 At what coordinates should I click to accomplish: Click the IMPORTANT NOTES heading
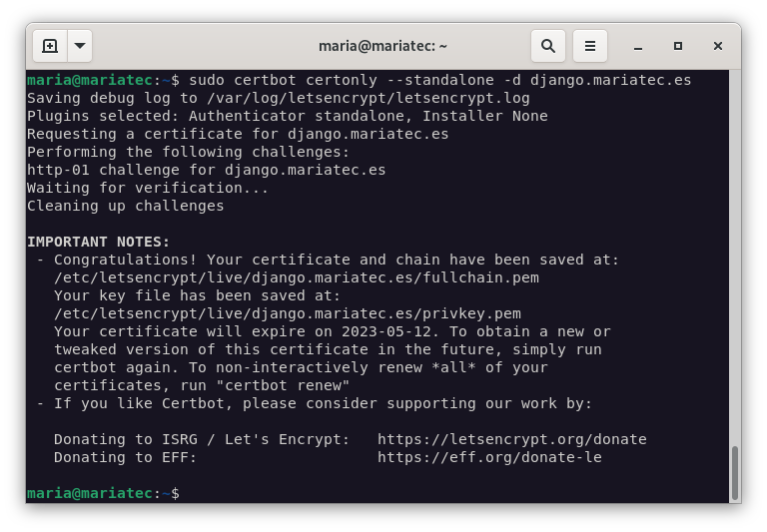coord(98,242)
